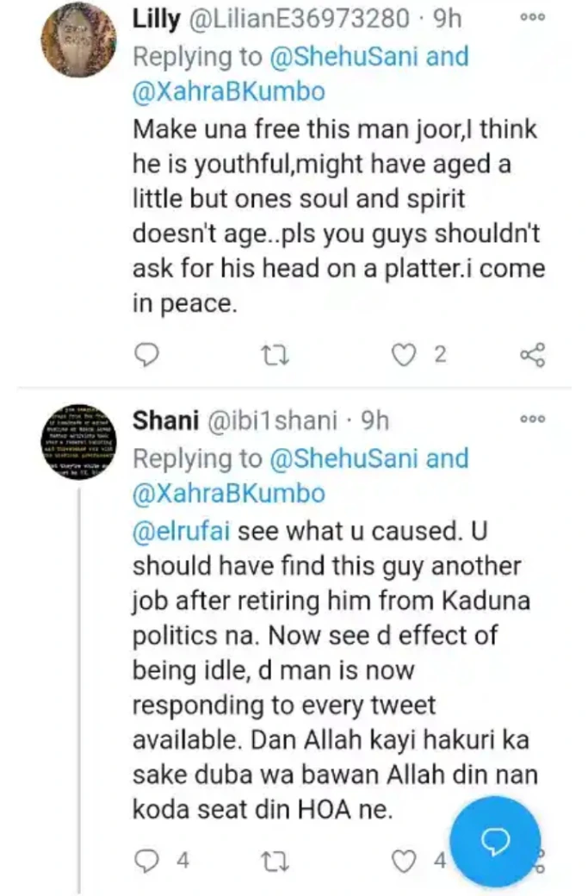Retweet Lilly's tweet
Viewport: 588px width, 896px height.
(x=277, y=354)
